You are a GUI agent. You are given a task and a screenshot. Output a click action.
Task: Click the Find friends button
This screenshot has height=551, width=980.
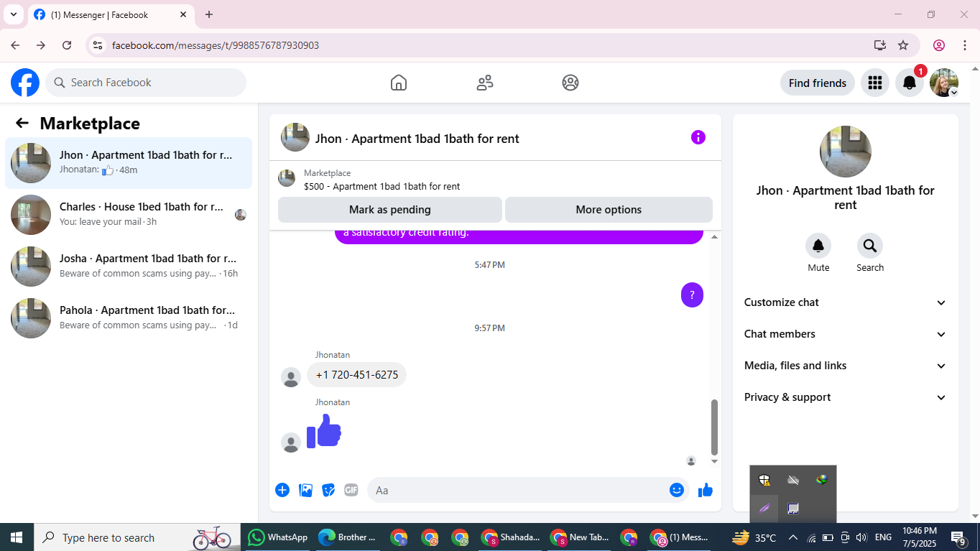818,83
